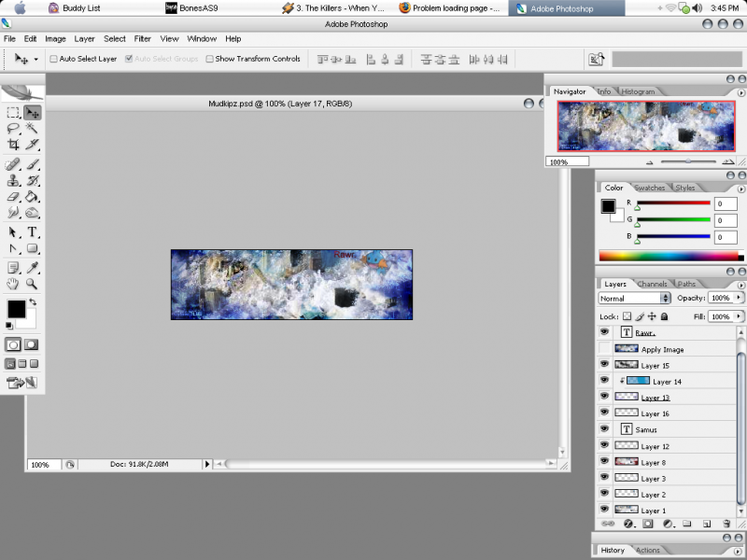Open Buddy List from the taskbar
Image resolution: width=747 pixels, height=560 pixels.
(75, 8)
